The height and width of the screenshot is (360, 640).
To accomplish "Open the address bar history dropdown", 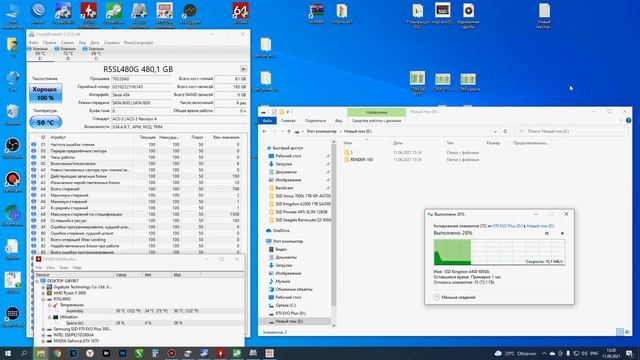I will coord(495,131).
